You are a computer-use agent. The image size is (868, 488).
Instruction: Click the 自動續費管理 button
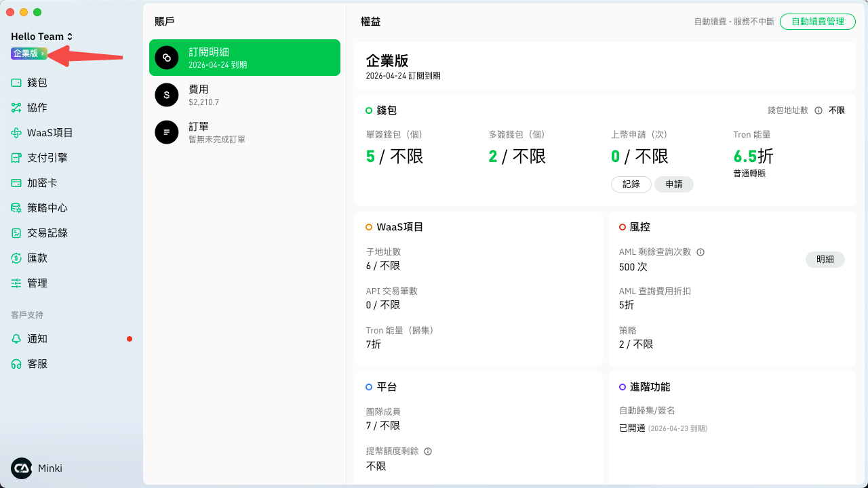[x=817, y=22]
